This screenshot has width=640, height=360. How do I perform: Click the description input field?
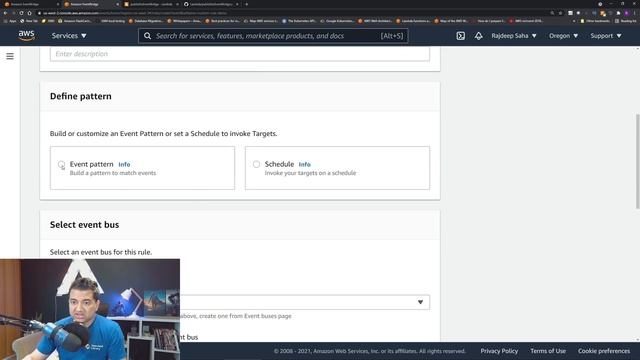[x=240, y=54]
